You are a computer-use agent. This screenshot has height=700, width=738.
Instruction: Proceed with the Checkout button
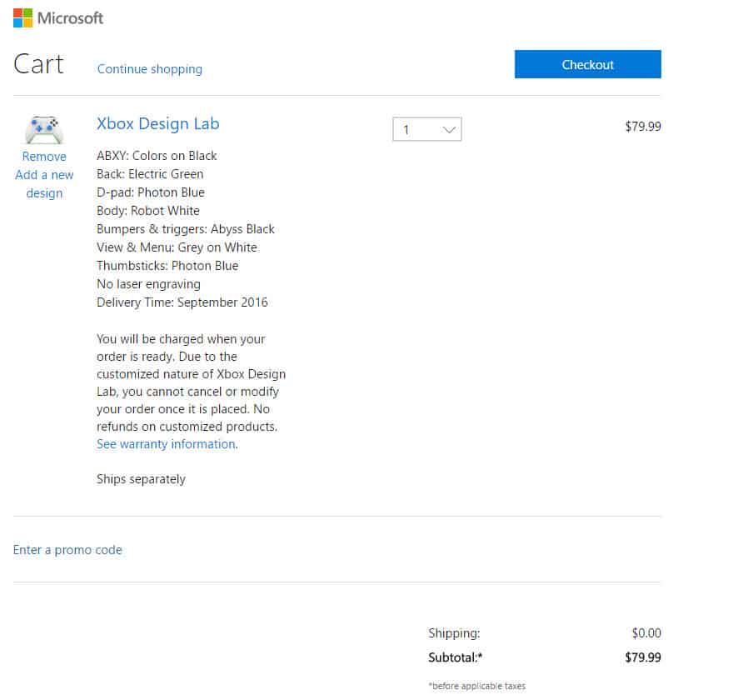pos(587,64)
